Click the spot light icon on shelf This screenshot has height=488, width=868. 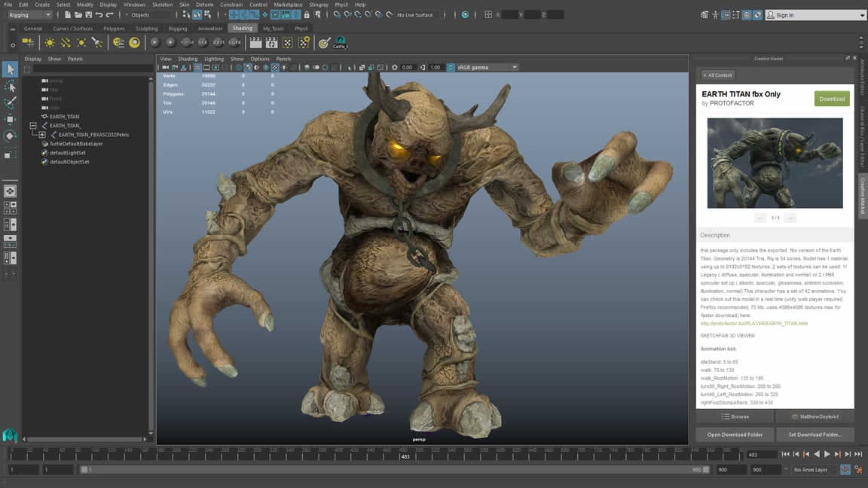[x=97, y=43]
